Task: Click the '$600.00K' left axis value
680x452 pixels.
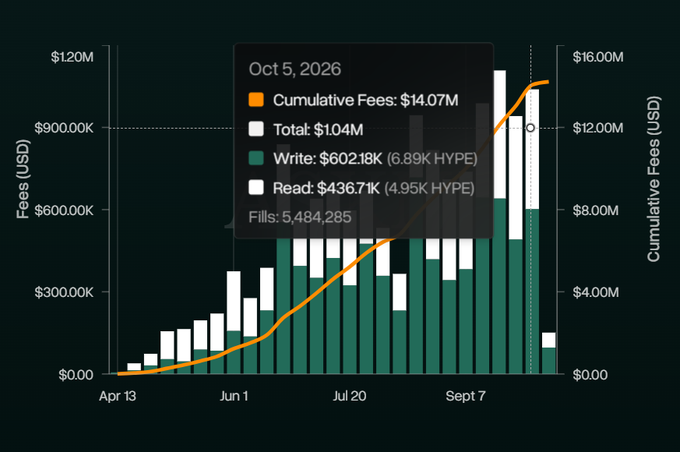Action: (64, 210)
